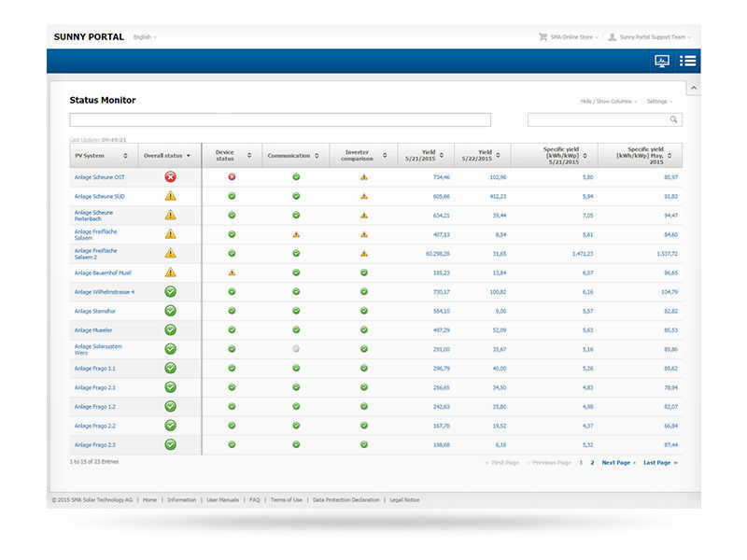This screenshot has width=747, height=560.
Task: Open User Manuals in the footer
Action: tap(222, 500)
